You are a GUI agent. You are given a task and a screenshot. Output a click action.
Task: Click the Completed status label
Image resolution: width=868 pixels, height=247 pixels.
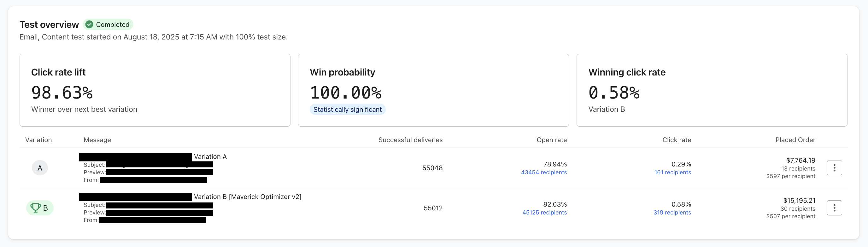(113, 24)
